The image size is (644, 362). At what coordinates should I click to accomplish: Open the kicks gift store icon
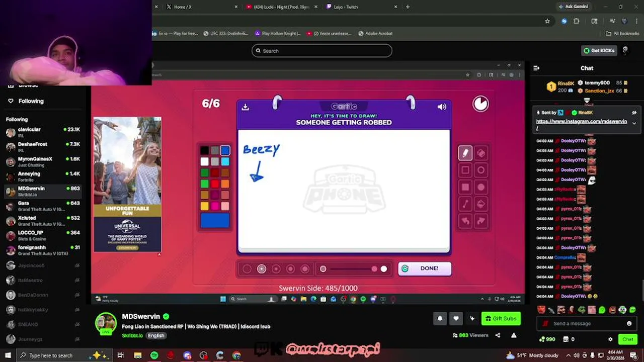[566, 339]
